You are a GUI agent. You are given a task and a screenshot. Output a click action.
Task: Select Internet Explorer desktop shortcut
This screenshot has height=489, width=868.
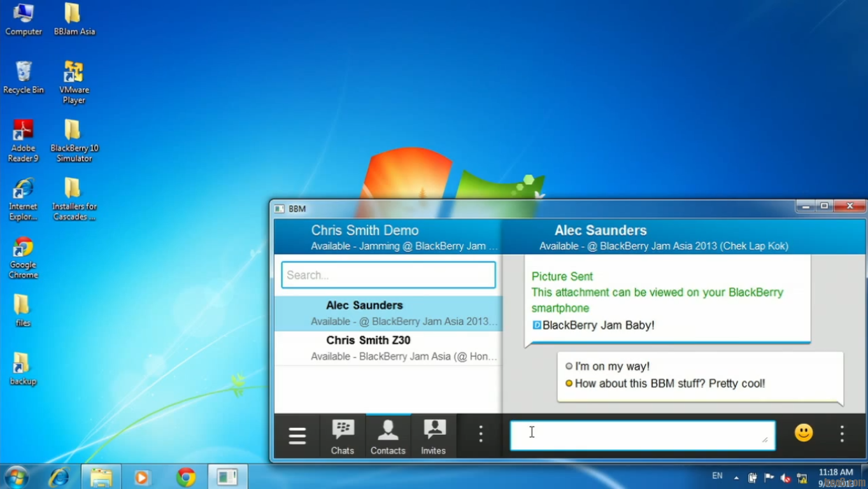pyautogui.click(x=24, y=200)
